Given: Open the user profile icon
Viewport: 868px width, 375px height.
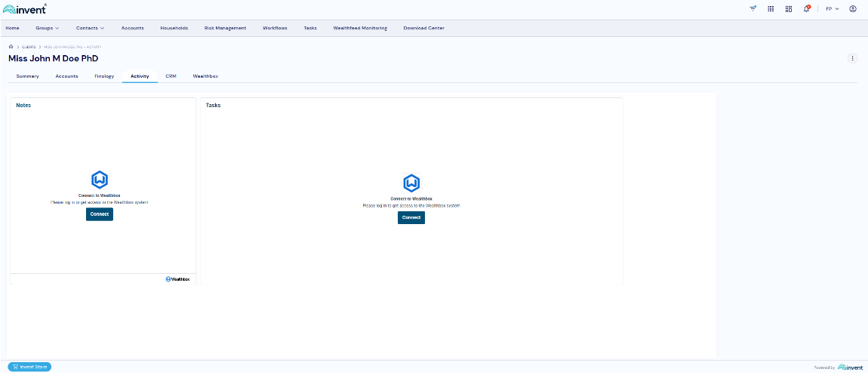Looking at the screenshot, I should coord(852,9).
